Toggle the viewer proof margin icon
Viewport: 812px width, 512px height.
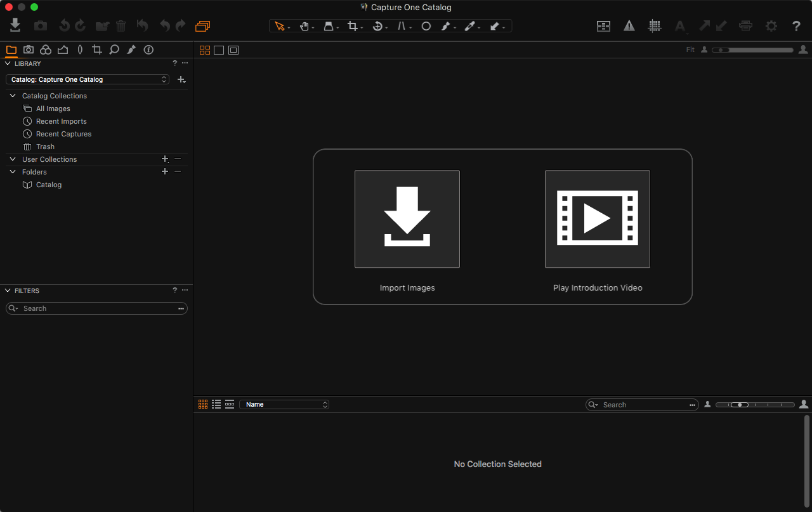(233, 50)
